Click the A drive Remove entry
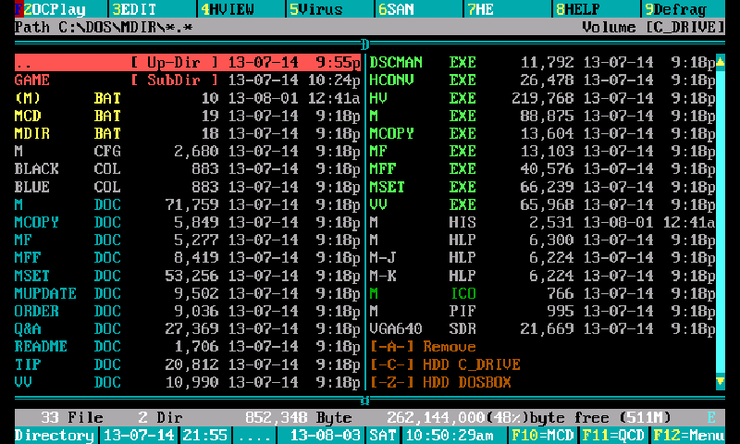The image size is (740, 444). point(419,347)
